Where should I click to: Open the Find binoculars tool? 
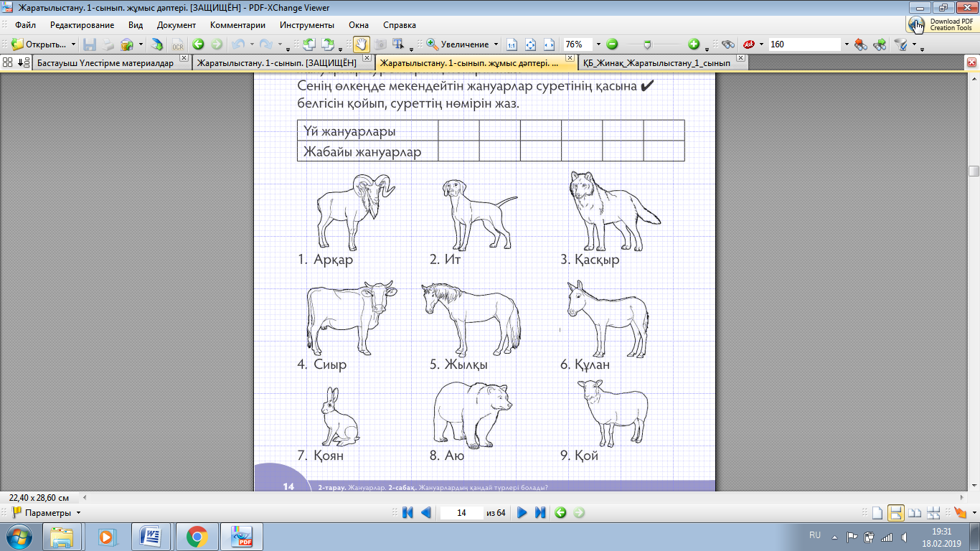727,44
